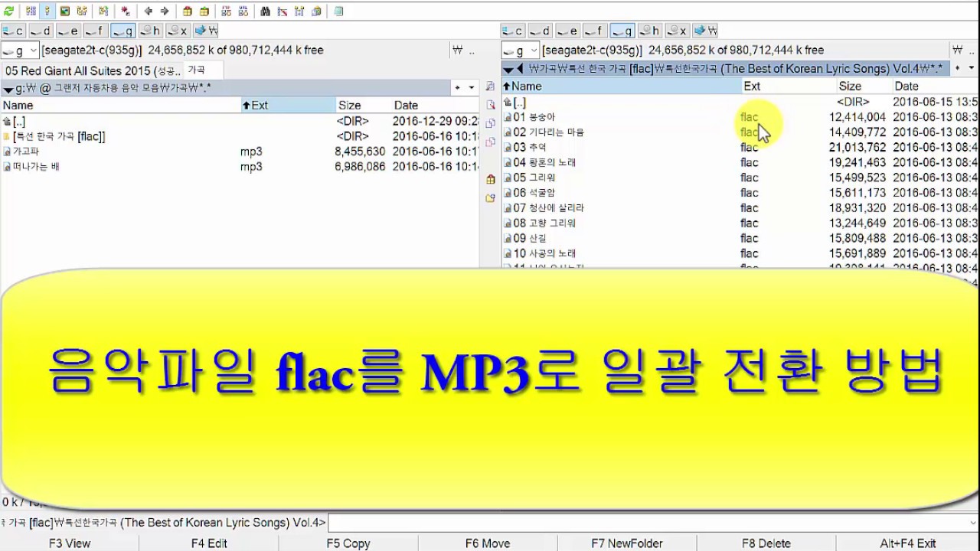Open the Multi-Rename tool icon
Image resolution: width=980 pixels, height=551 pixels.
(282, 11)
